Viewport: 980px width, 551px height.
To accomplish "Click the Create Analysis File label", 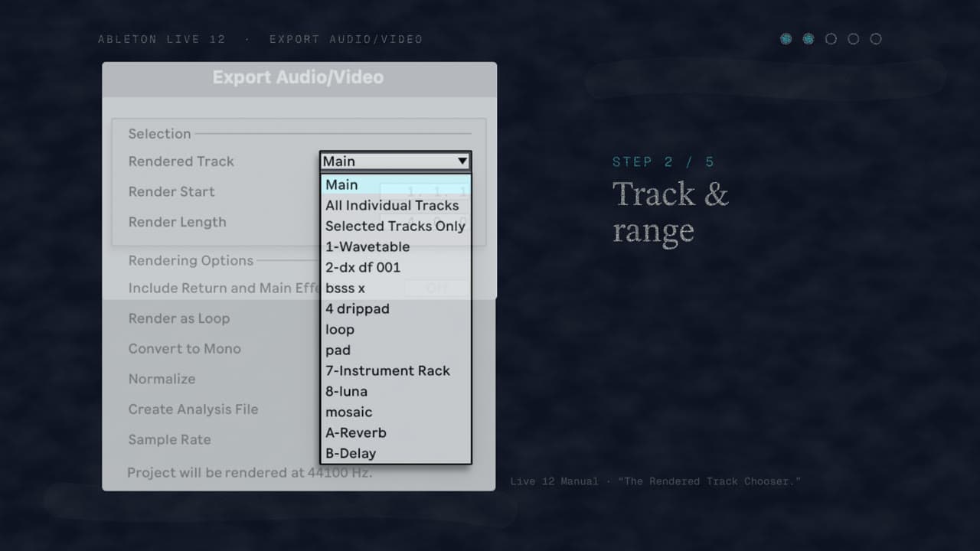I will (x=193, y=409).
